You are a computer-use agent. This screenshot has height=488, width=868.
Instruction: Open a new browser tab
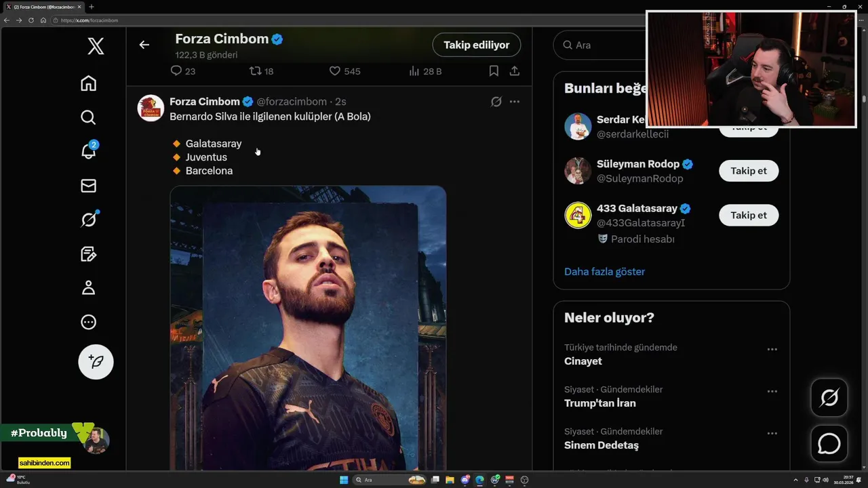click(x=92, y=7)
